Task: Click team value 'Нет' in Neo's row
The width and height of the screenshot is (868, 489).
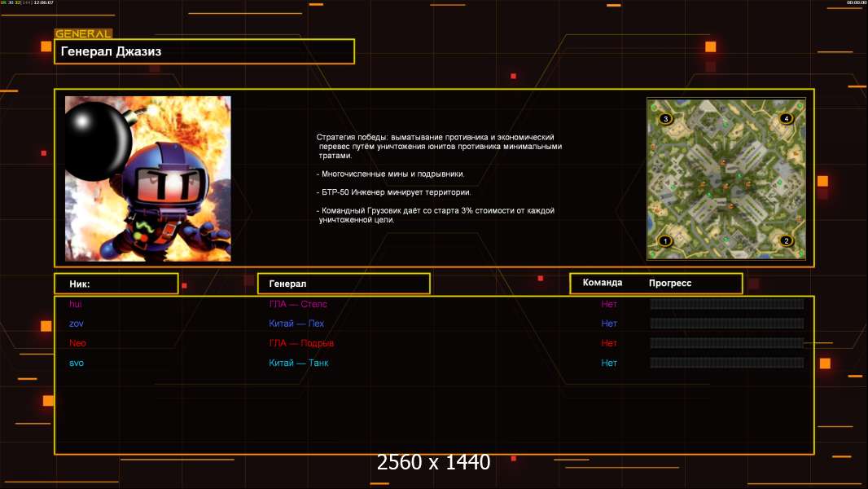Action: tap(609, 343)
